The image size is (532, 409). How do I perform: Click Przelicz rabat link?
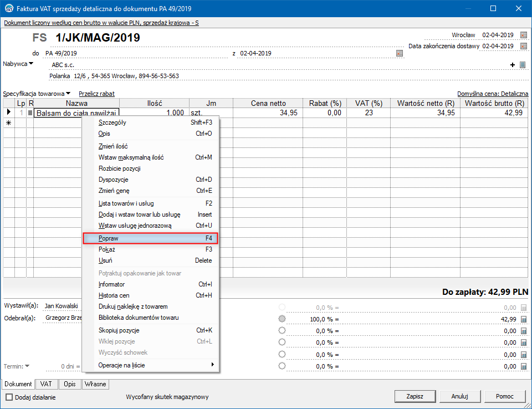(x=96, y=94)
